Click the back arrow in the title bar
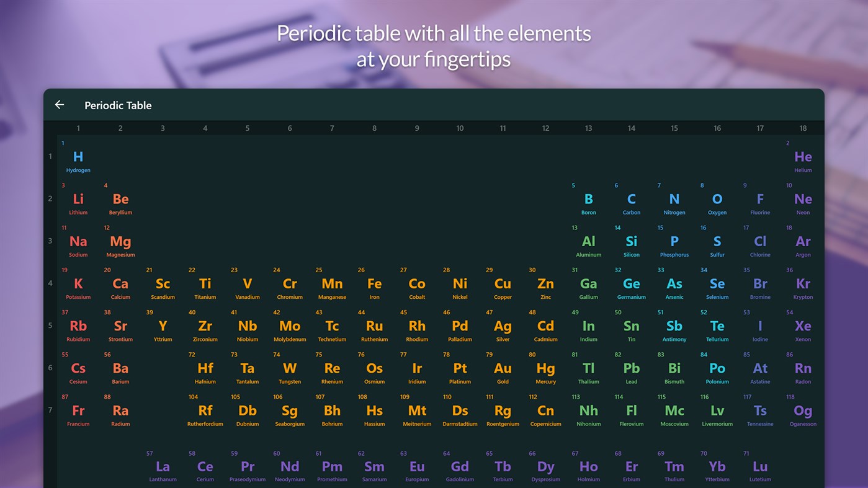The image size is (868, 488). tap(59, 104)
